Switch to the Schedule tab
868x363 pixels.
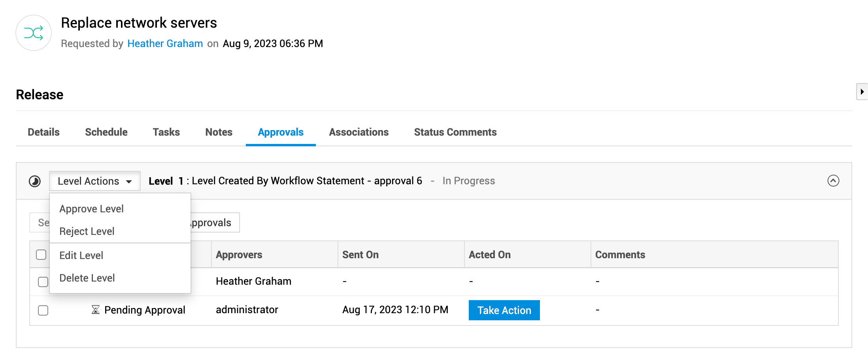[x=106, y=132]
